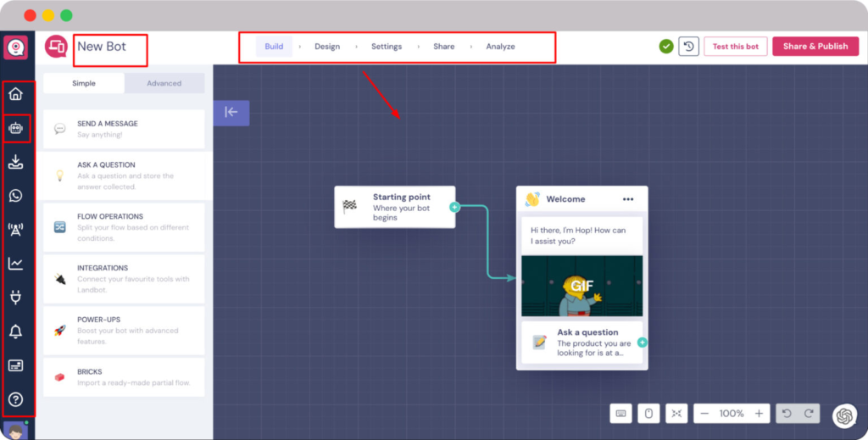The height and width of the screenshot is (440, 868).
Task: Open the Welcome block three-dot menu
Action: (x=628, y=199)
